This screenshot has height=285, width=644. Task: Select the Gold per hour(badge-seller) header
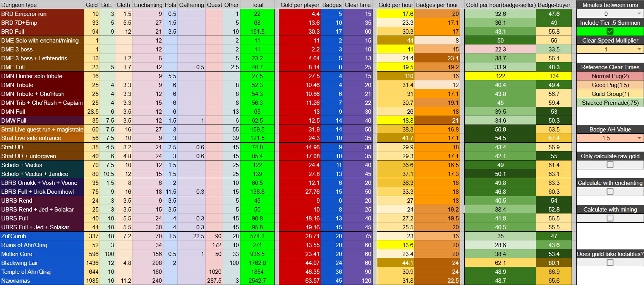(501, 5)
